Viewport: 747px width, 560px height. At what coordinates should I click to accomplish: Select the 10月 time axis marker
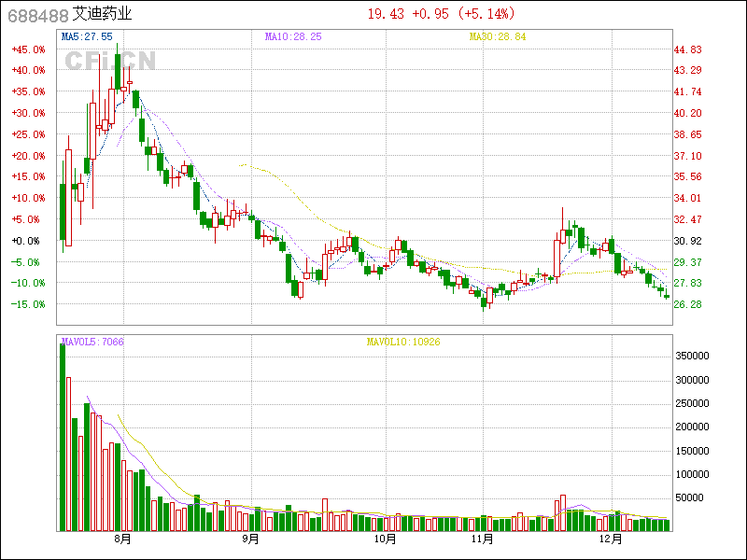(384, 539)
